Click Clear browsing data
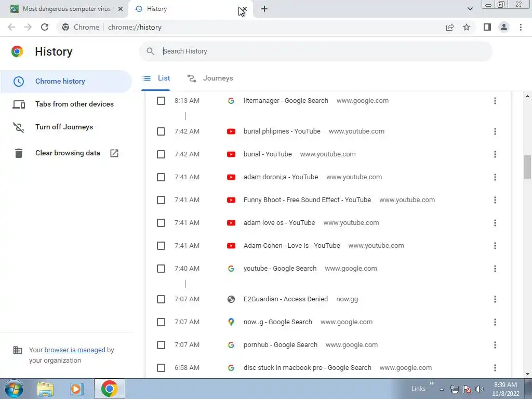The height and width of the screenshot is (399, 532). point(68,153)
